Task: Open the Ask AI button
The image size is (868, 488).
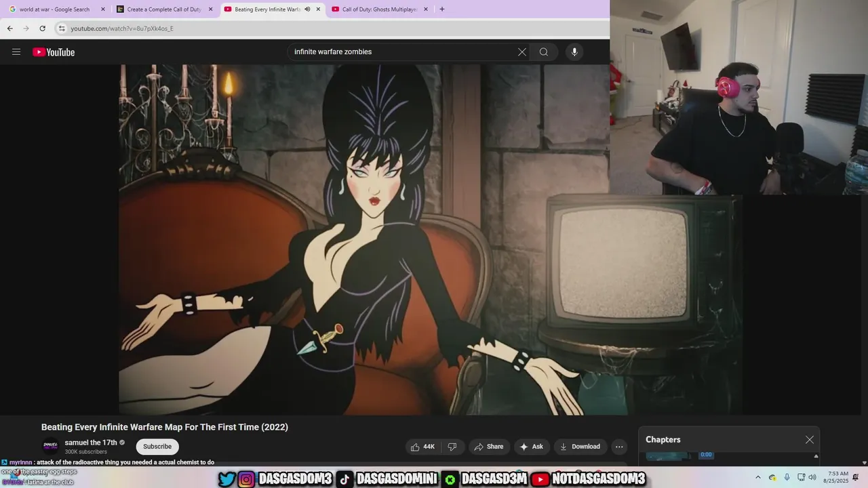Action: click(531, 447)
